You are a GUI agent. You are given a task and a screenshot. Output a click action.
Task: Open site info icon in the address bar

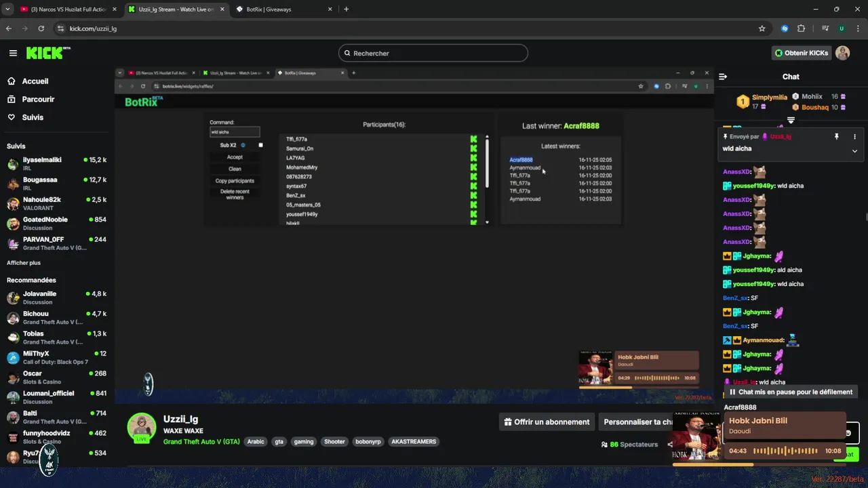(x=60, y=28)
